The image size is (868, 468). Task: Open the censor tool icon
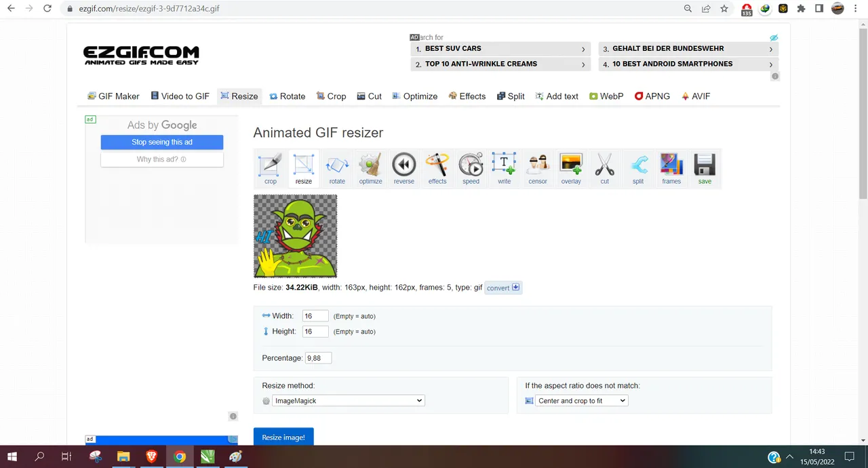pyautogui.click(x=538, y=168)
